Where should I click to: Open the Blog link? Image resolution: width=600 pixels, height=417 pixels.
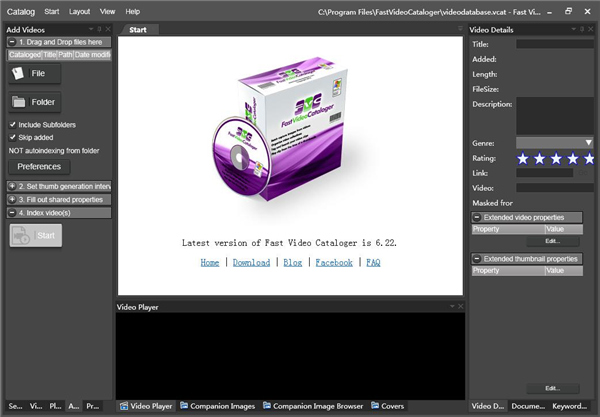[293, 263]
